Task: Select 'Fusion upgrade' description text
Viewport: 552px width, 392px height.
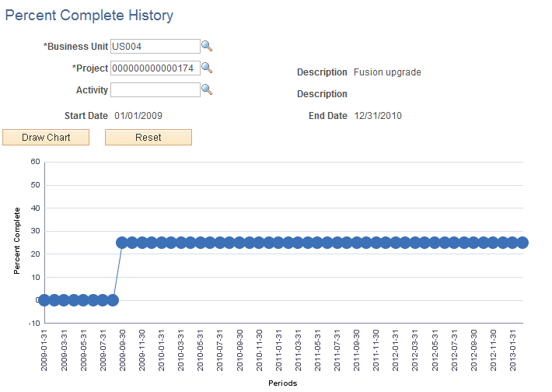Action: 387,72
